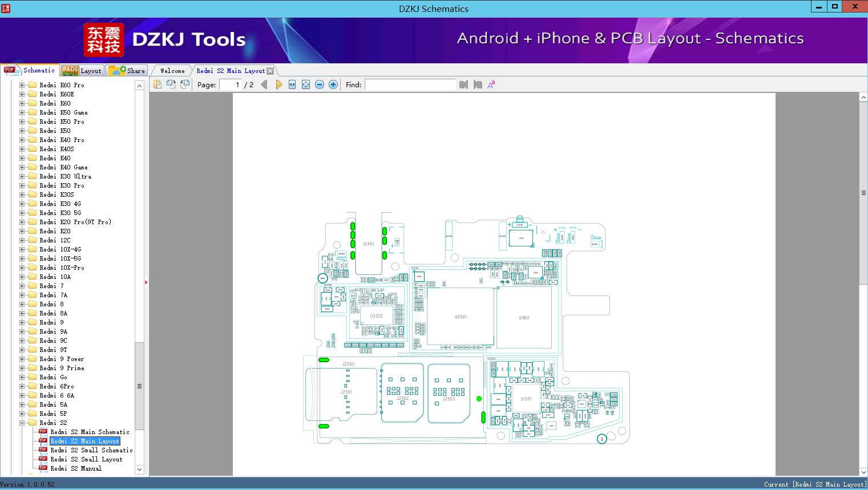Screen dimensions: 868x490
Task: Expand the Redmi 9 Prime folder
Action: pyautogui.click(x=22, y=368)
